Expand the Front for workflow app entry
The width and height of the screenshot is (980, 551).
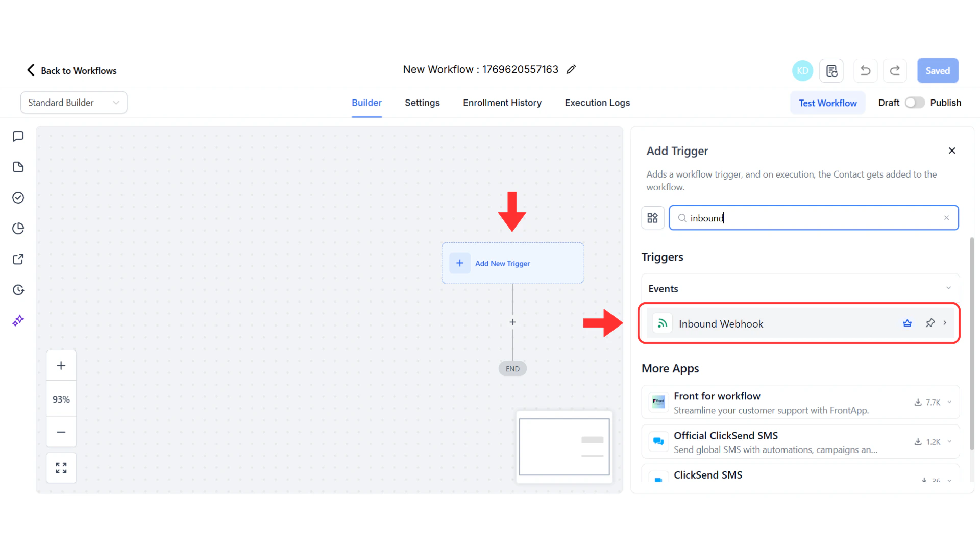(x=949, y=402)
